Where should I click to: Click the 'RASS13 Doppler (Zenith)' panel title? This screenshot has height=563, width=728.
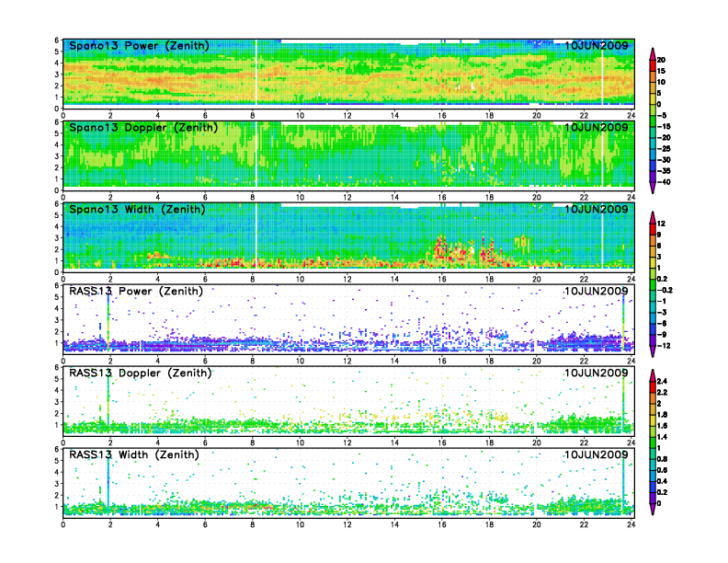pyautogui.click(x=141, y=373)
